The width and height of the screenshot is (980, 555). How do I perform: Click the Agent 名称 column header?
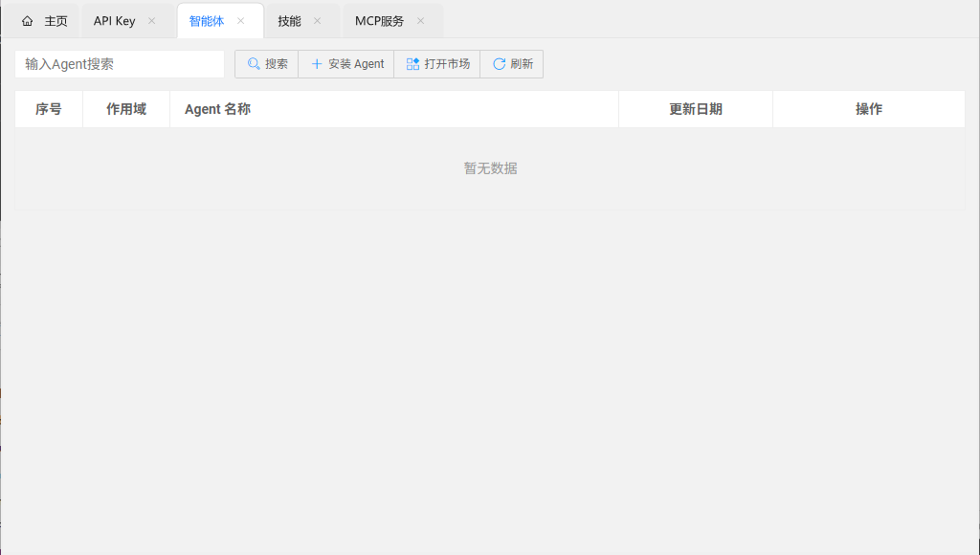[217, 109]
